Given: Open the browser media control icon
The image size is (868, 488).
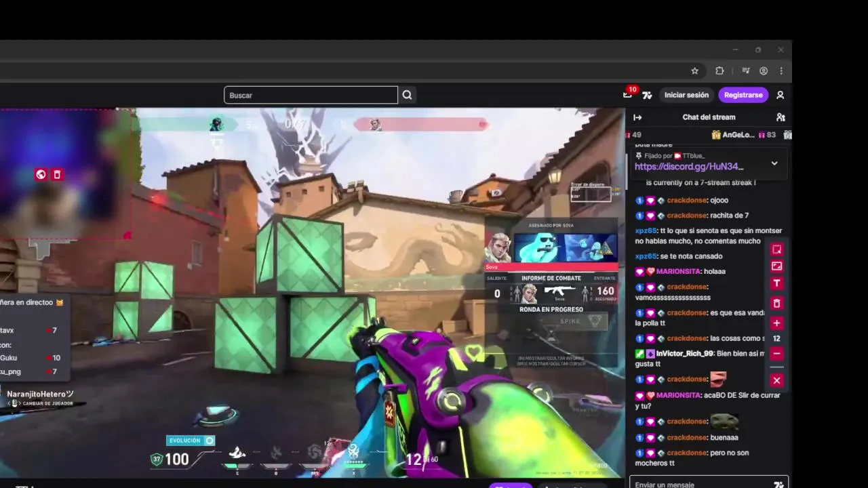Looking at the screenshot, I should pyautogui.click(x=745, y=71).
